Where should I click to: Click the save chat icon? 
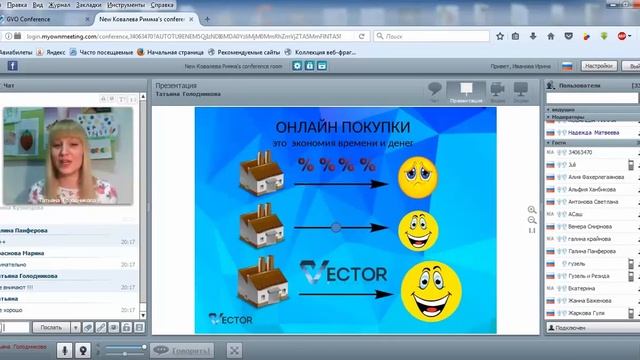(x=139, y=327)
